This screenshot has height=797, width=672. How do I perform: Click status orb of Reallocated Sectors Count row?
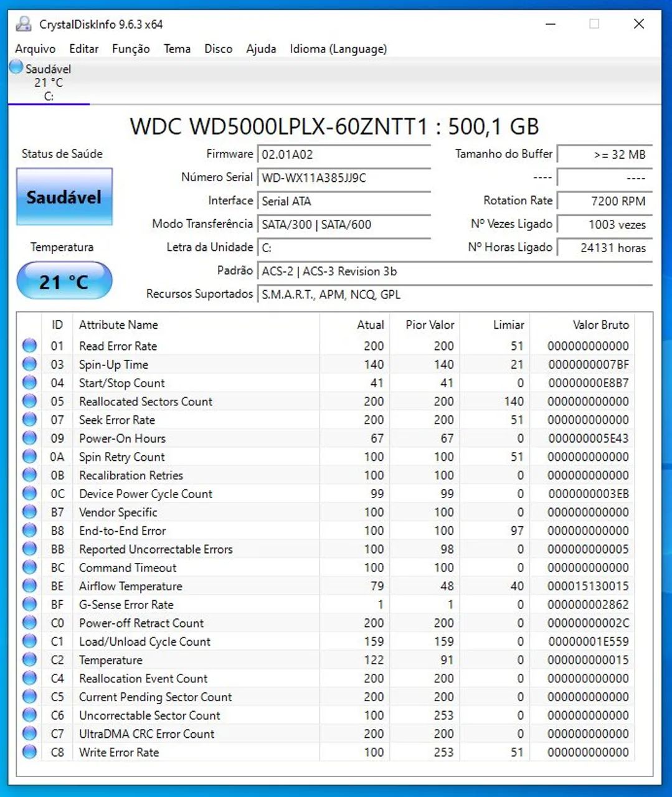pos(29,401)
